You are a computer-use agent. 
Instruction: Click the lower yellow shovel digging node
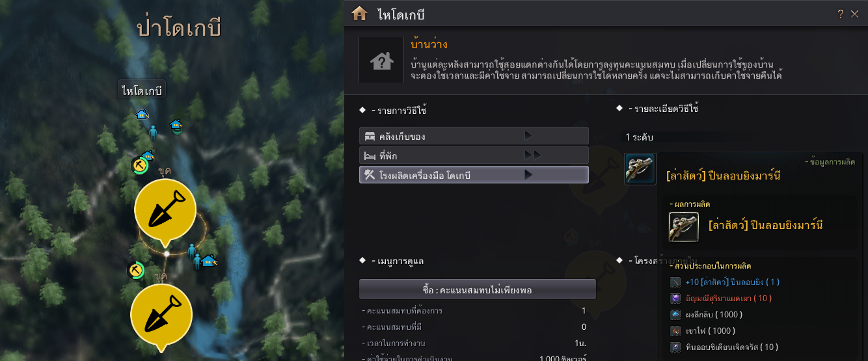161,315
